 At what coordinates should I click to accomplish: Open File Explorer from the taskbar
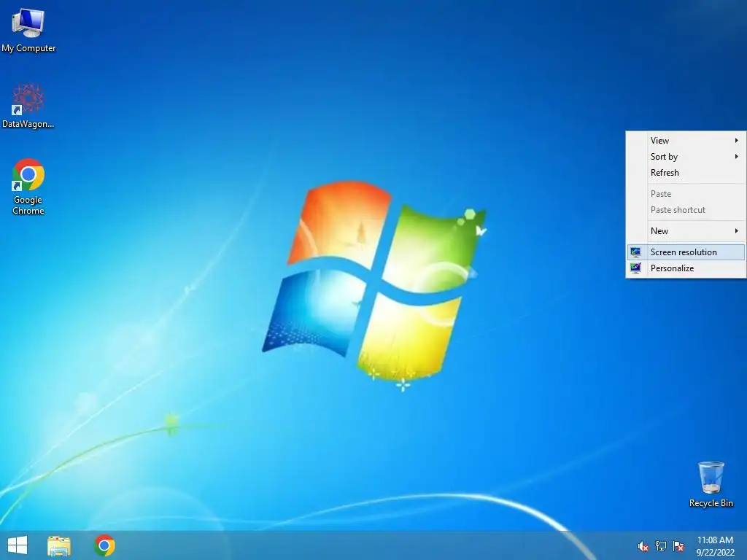tap(59, 545)
